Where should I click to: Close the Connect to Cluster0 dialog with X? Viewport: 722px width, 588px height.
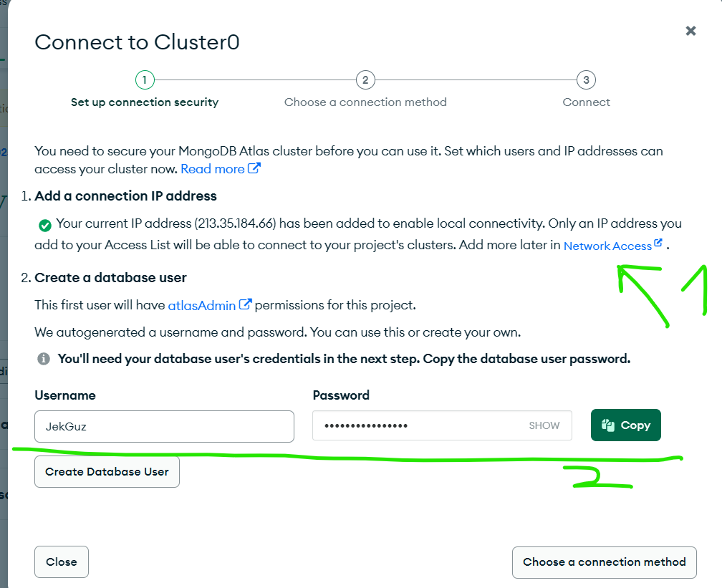(x=690, y=31)
